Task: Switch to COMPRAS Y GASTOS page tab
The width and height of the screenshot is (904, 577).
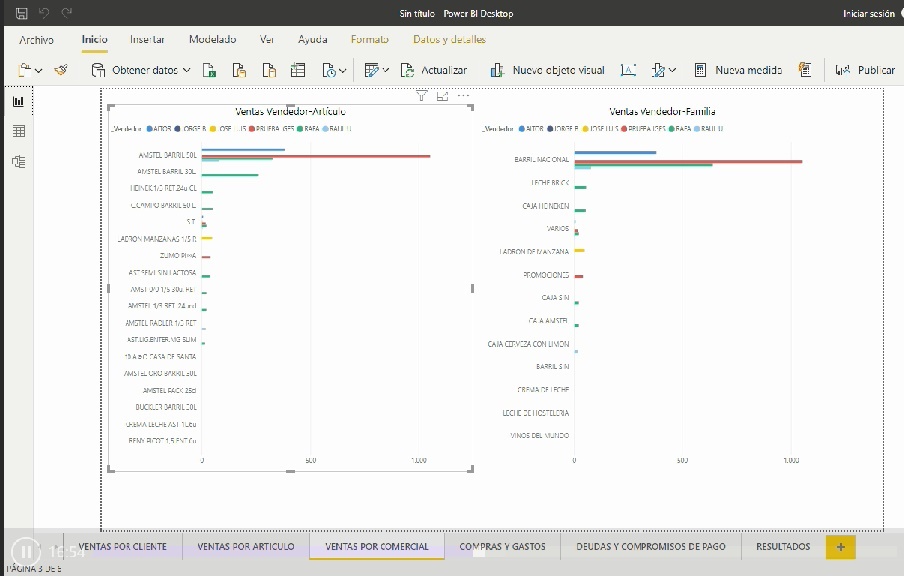Action: pos(502,547)
